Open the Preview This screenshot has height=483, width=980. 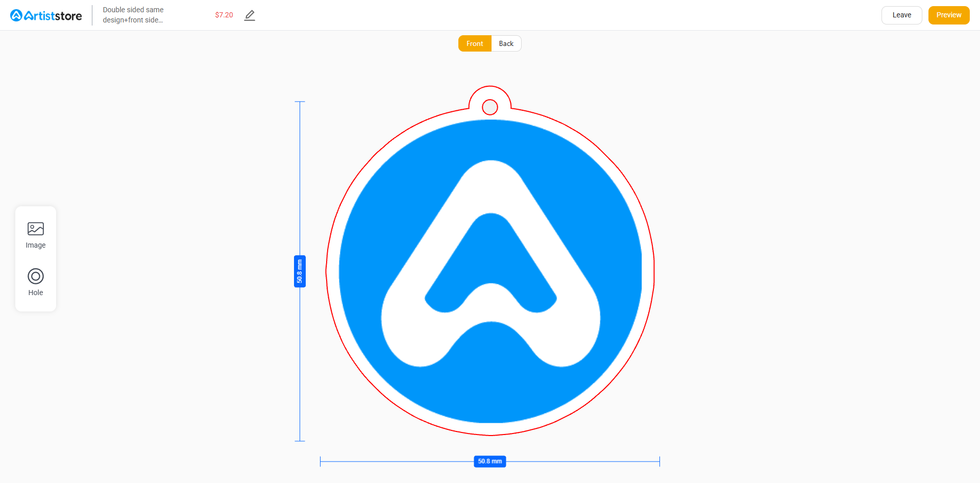949,15
